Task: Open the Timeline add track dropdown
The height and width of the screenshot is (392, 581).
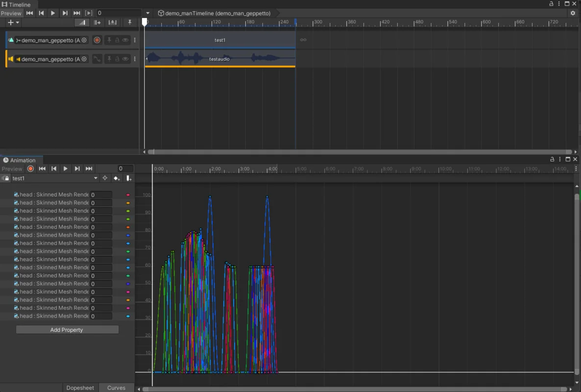Action: pyautogui.click(x=13, y=23)
